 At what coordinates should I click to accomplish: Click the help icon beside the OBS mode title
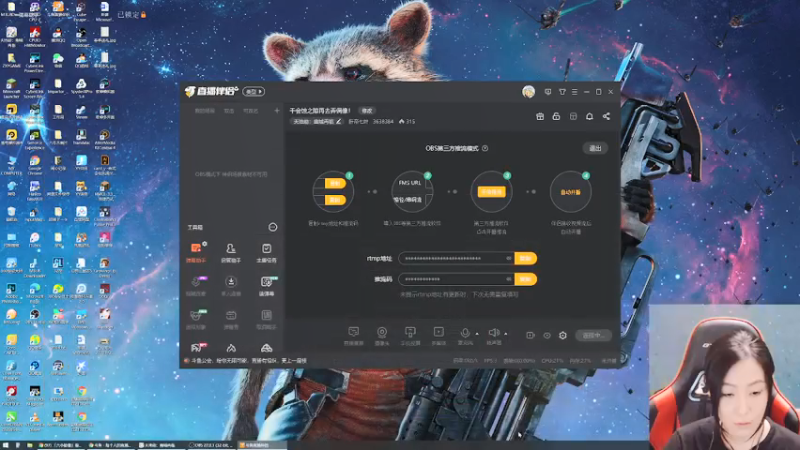(x=485, y=148)
